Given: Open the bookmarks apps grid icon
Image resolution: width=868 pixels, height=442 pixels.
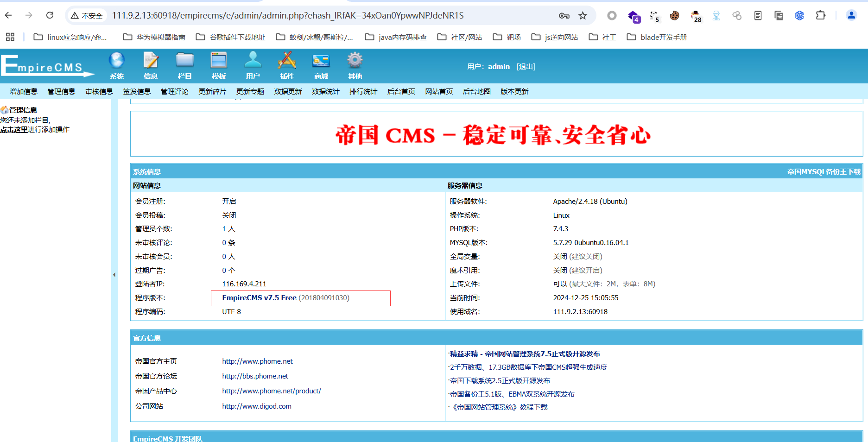Looking at the screenshot, I should [10, 37].
